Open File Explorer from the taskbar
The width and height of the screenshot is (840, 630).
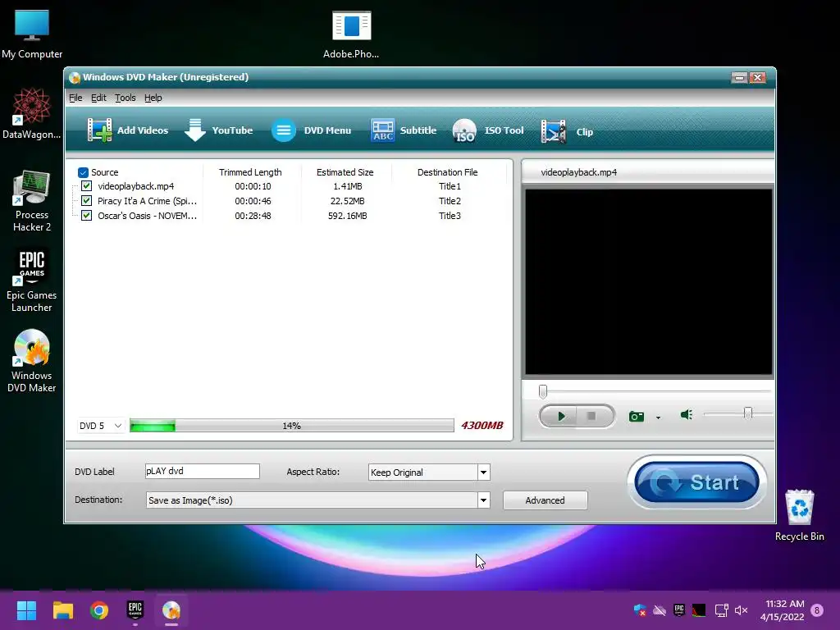(x=62, y=610)
